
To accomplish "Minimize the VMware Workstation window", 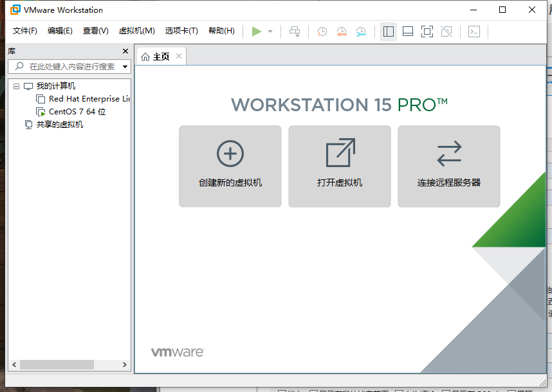I will pyautogui.click(x=474, y=10).
